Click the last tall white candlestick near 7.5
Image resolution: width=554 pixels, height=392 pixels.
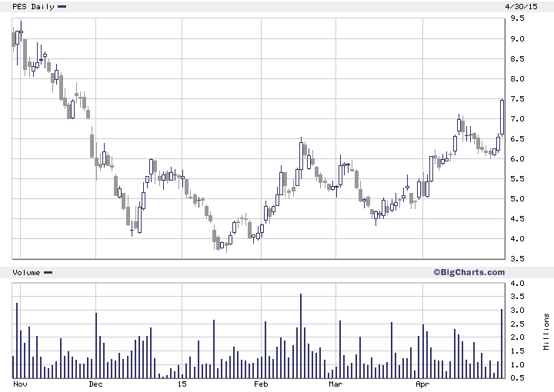pos(502,117)
